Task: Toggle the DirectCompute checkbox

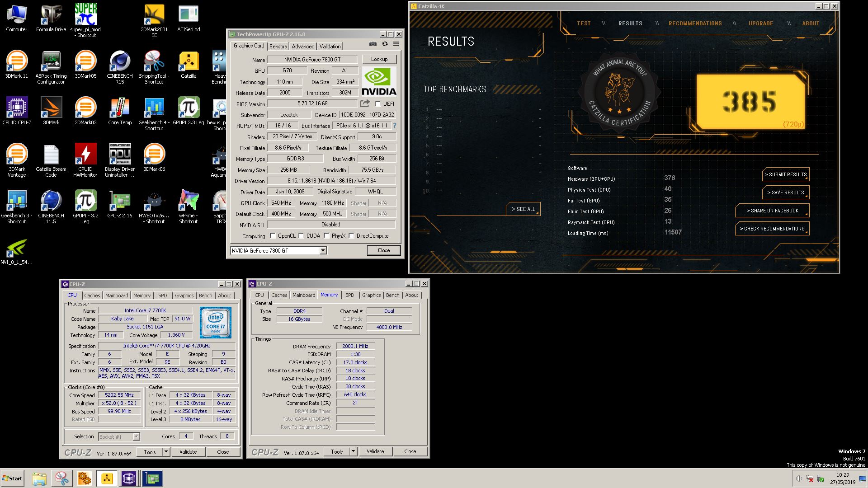Action: [x=351, y=236]
